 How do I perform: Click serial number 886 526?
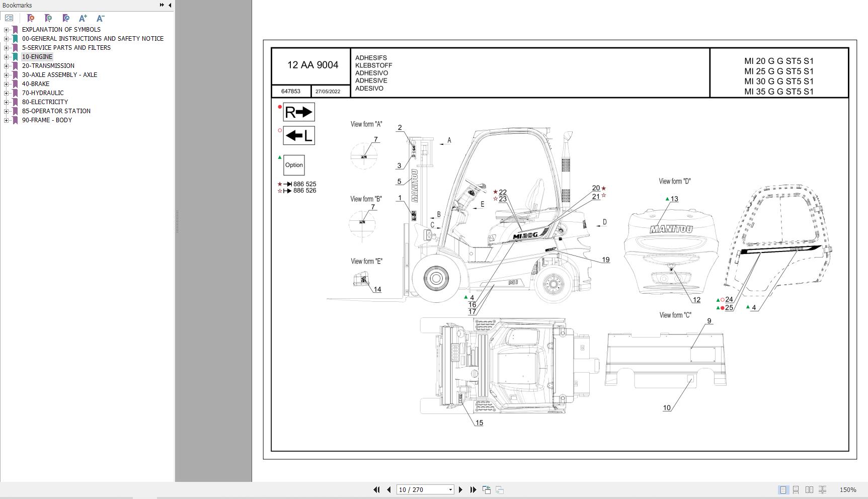[304, 191]
